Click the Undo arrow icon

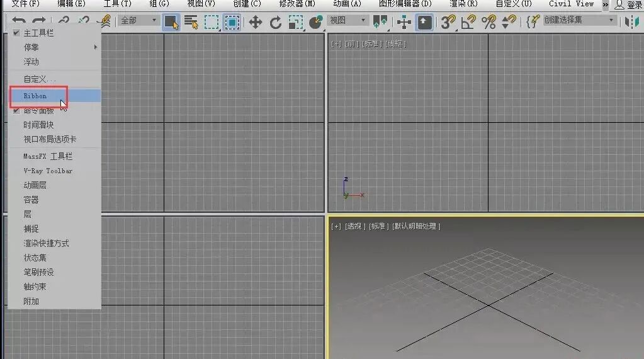pos(18,21)
